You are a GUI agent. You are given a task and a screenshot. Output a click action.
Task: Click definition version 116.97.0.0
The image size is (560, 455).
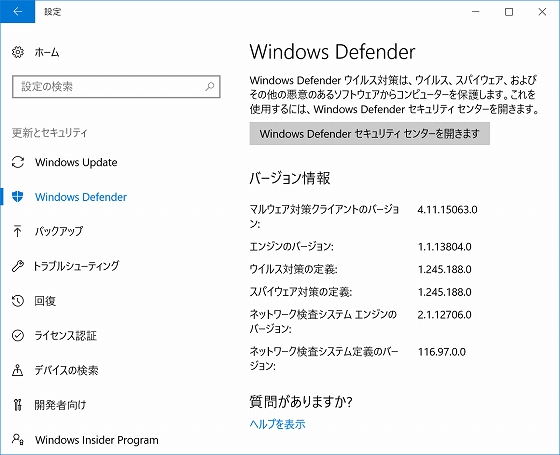(x=442, y=352)
